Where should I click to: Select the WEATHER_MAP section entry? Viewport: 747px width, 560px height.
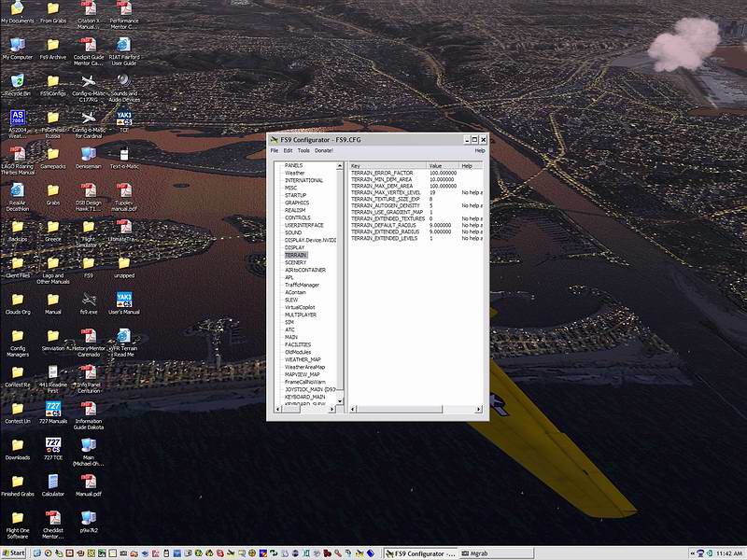click(x=303, y=359)
